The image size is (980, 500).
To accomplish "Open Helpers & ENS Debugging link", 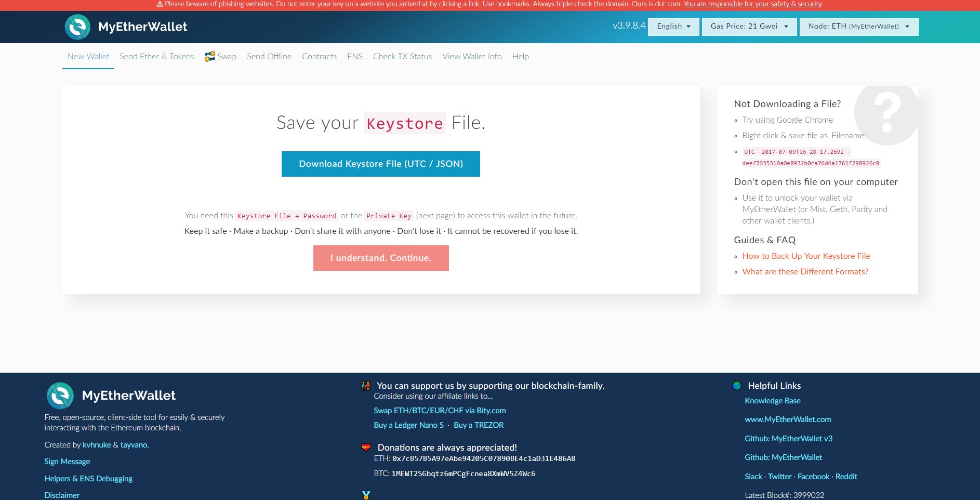I will (x=88, y=479).
